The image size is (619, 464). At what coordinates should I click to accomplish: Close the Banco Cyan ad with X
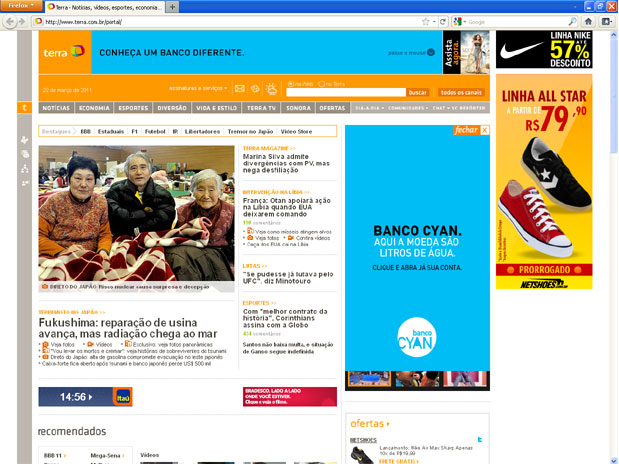(484, 130)
